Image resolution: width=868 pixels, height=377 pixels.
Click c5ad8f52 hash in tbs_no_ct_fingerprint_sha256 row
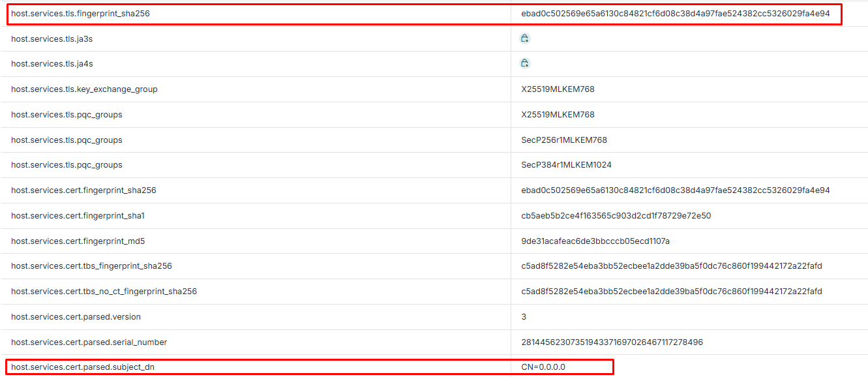672,292
